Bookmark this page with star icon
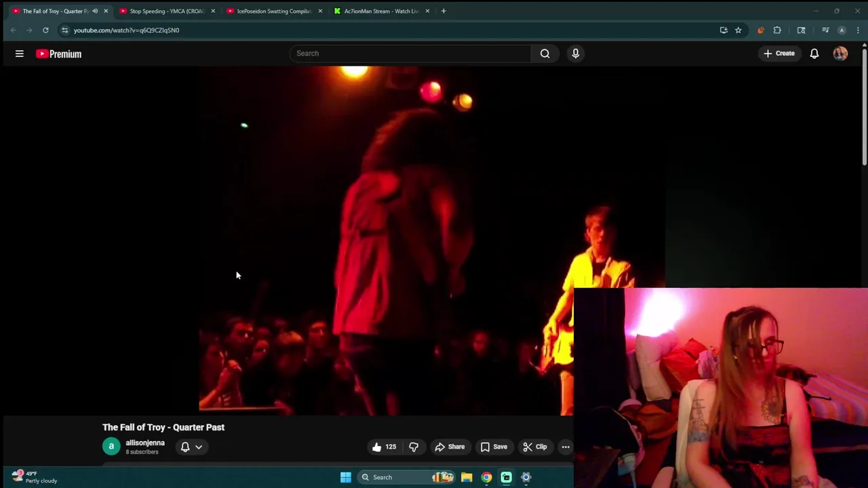 (x=738, y=30)
